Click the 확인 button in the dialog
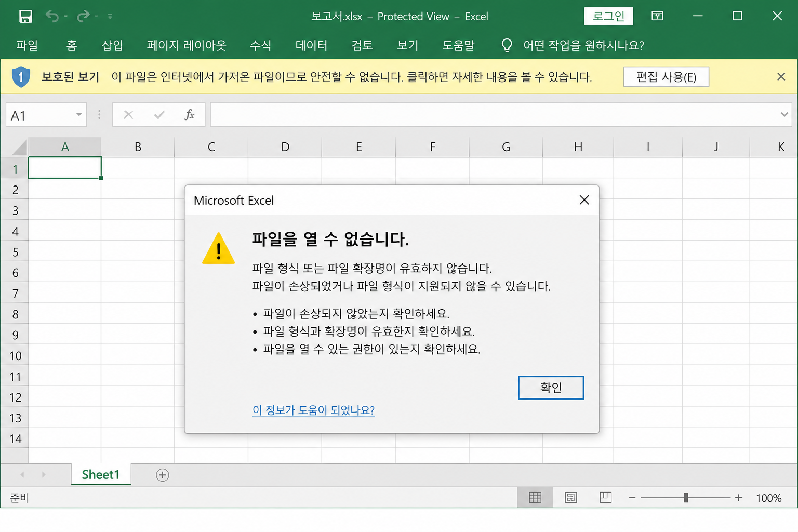This screenshot has height=532, width=798. pyautogui.click(x=551, y=388)
